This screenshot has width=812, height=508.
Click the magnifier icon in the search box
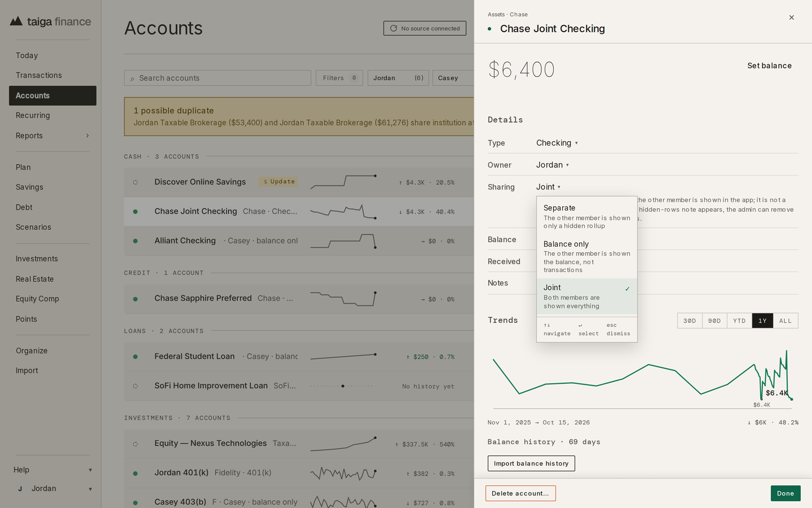133,78
